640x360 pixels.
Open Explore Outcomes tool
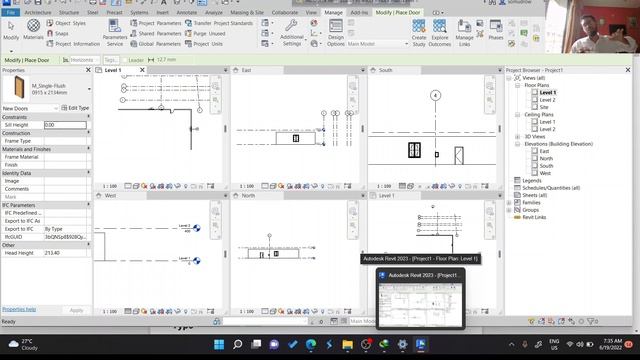tap(440, 33)
